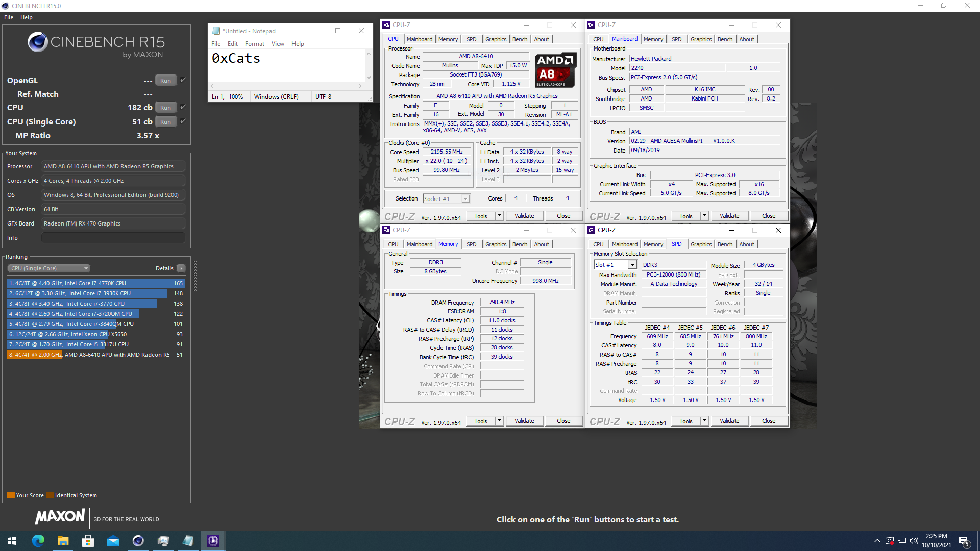Screen dimensions: 980x551
Task: Open the volume control tray icon
Action: pyautogui.click(x=914, y=541)
